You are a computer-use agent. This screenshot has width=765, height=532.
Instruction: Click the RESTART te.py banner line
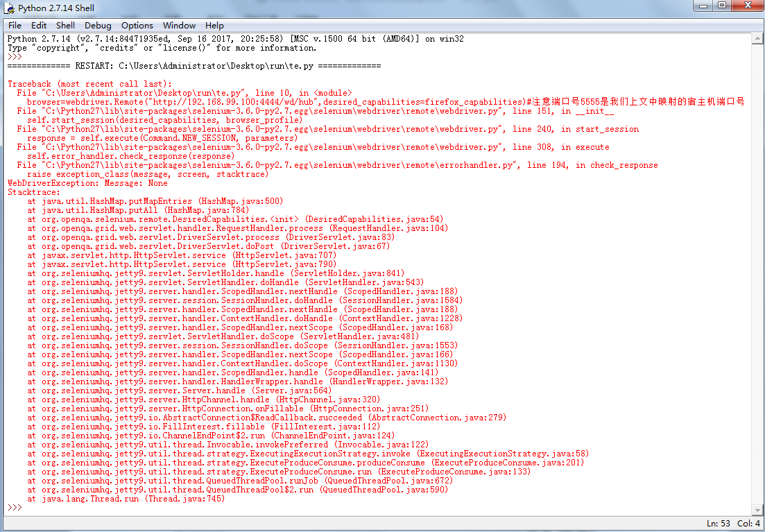pyautogui.click(x=194, y=66)
